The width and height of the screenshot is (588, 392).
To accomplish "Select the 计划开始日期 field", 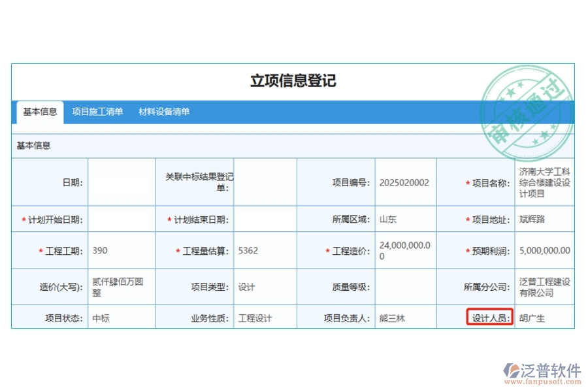I will pos(121,220).
